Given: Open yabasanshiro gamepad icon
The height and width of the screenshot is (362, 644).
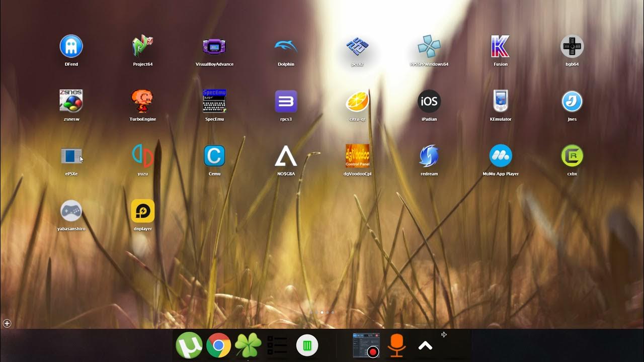Looking at the screenshot, I should coord(71,211).
